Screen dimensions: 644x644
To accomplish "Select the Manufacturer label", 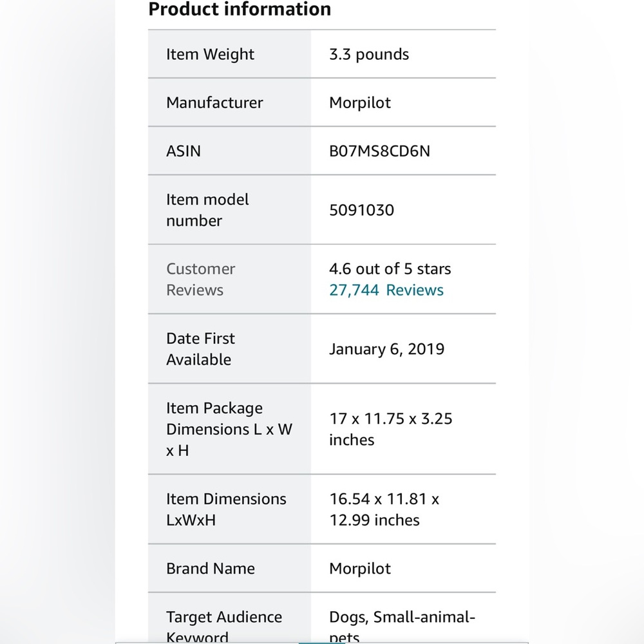I will [x=214, y=102].
